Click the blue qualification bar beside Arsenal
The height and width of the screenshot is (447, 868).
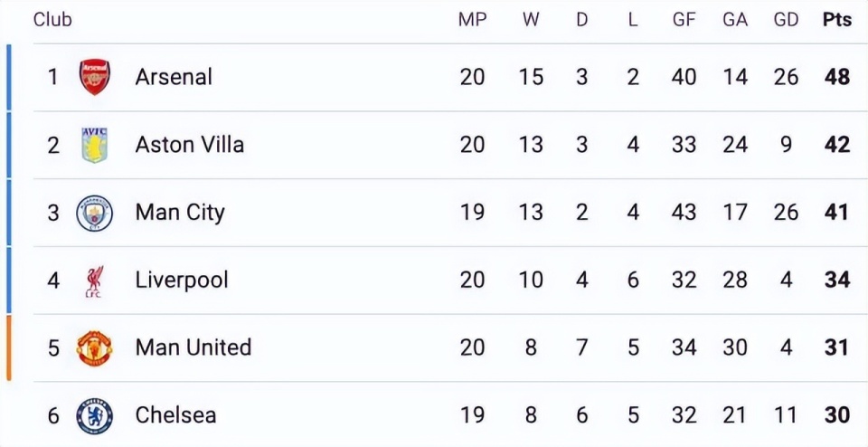9,77
